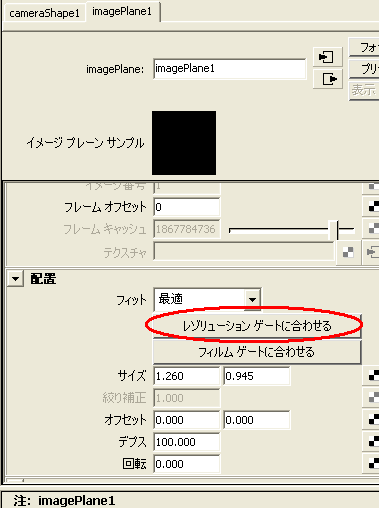This screenshot has height=508, width=379.
Task: Click the black image plane sample swatch
Action: pyautogui.click(x=184, y=143)
